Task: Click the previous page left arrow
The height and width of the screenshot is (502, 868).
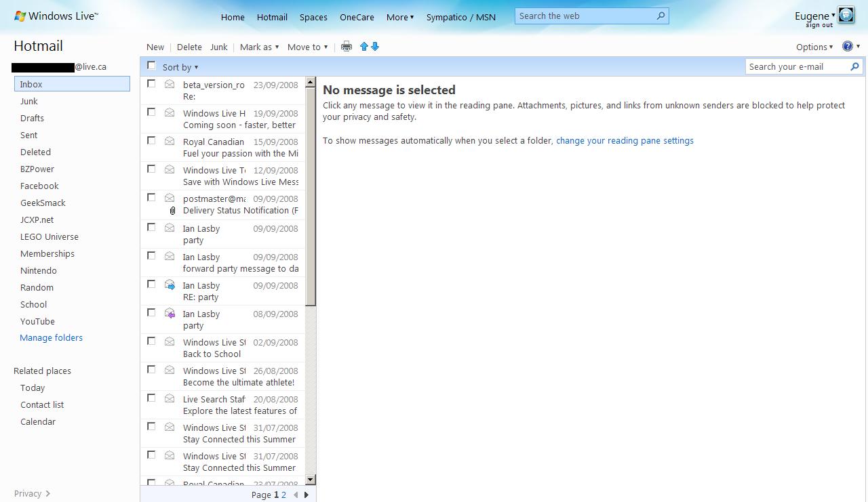Action: 296,495
